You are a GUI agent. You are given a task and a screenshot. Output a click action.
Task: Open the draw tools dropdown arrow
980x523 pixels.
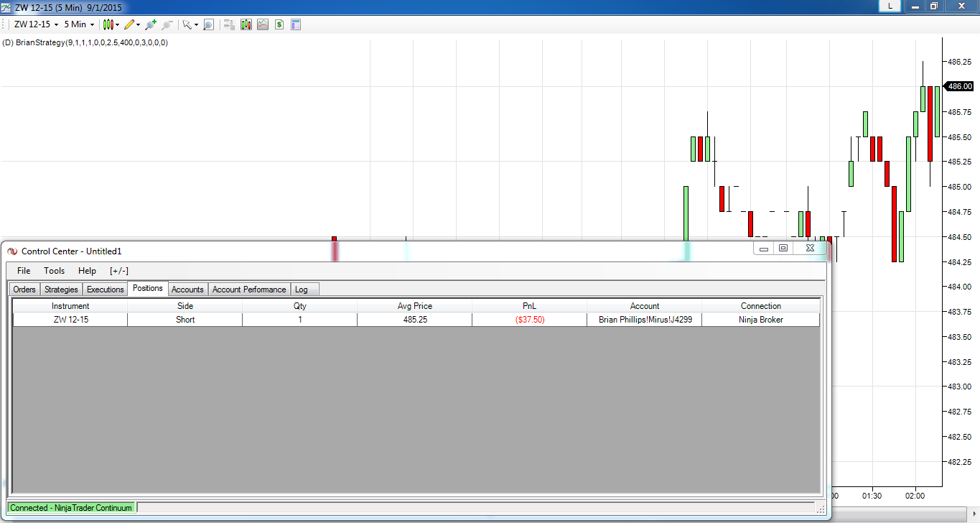coord(139,25)
